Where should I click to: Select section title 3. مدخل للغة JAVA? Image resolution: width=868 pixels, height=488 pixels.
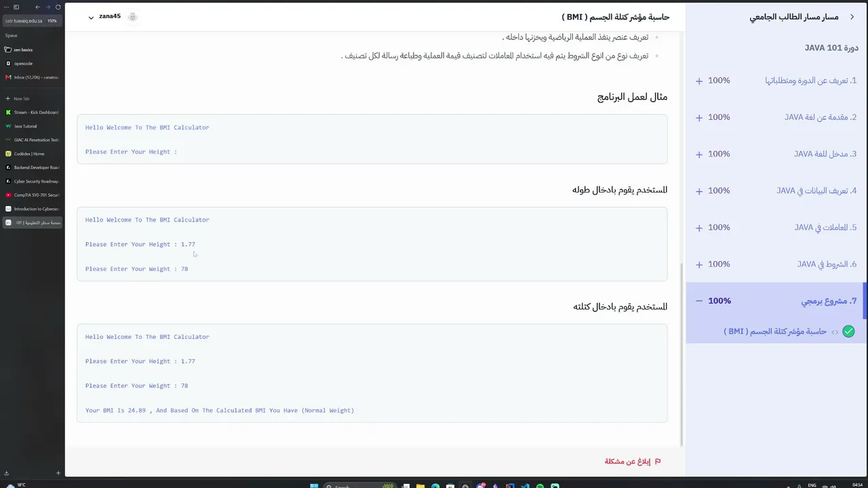pyautogui.click(x=825, y=154)
